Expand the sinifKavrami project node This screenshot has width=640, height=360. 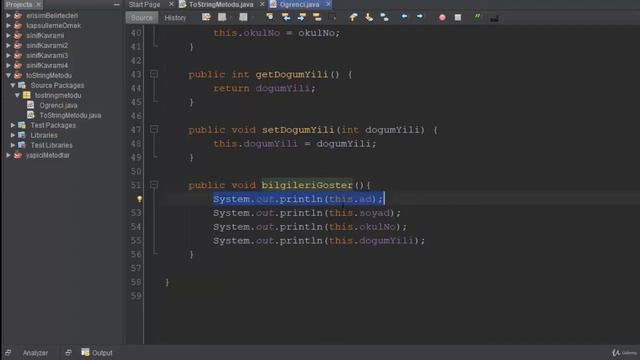[x=8, y=36]
